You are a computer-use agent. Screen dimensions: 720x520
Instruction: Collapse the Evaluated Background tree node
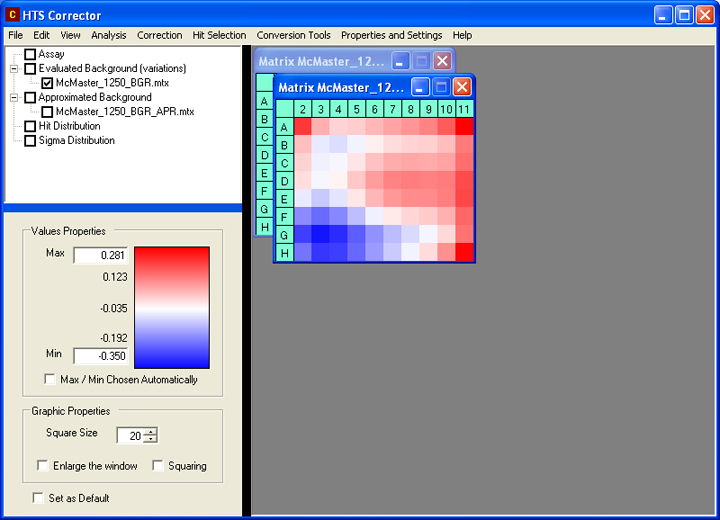coord(14,69)
